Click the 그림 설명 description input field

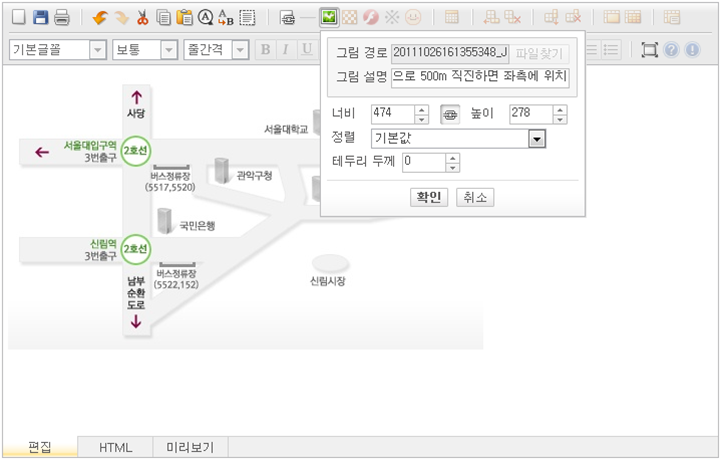click(x=479, y=79)
